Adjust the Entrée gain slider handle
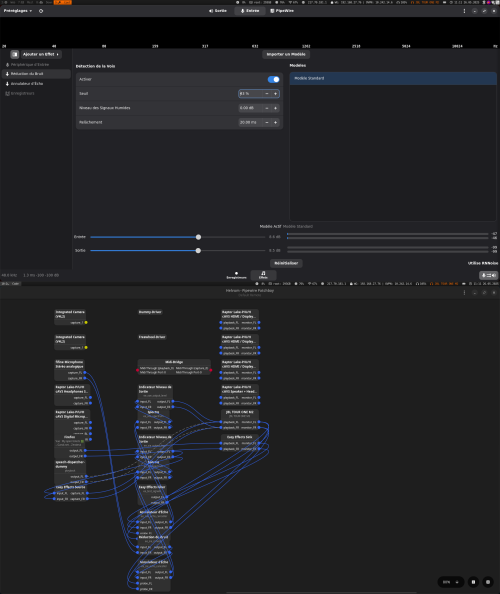The width and height of the screenshot is (500, 594). point(198,237)
